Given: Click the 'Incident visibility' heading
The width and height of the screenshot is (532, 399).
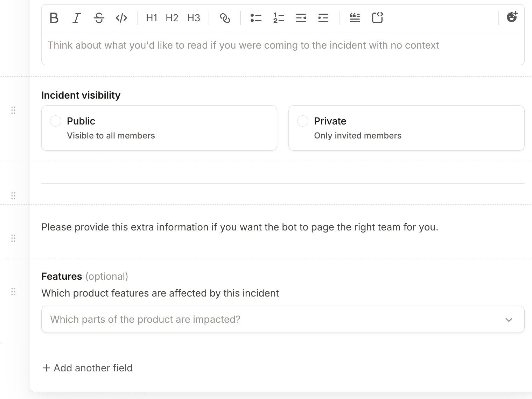Looking at the screenshot, I should (x=81, y=95).
